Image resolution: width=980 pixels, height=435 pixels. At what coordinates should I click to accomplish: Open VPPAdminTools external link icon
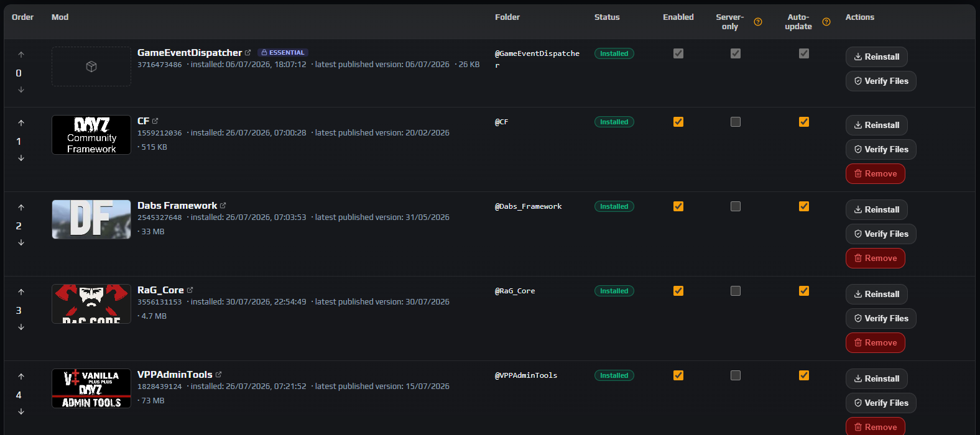(x=219, y=375)
